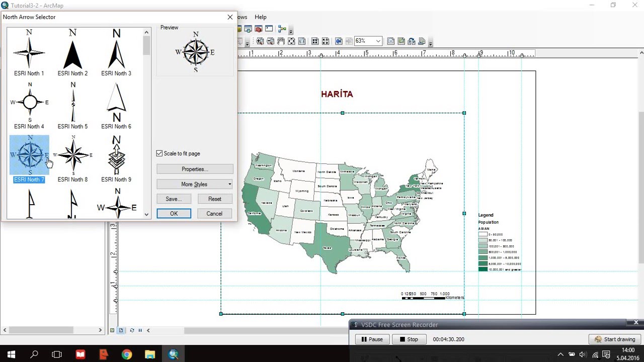
Task: Pick the ESRI North 3 arrow
Action: [x=116, y=53]
